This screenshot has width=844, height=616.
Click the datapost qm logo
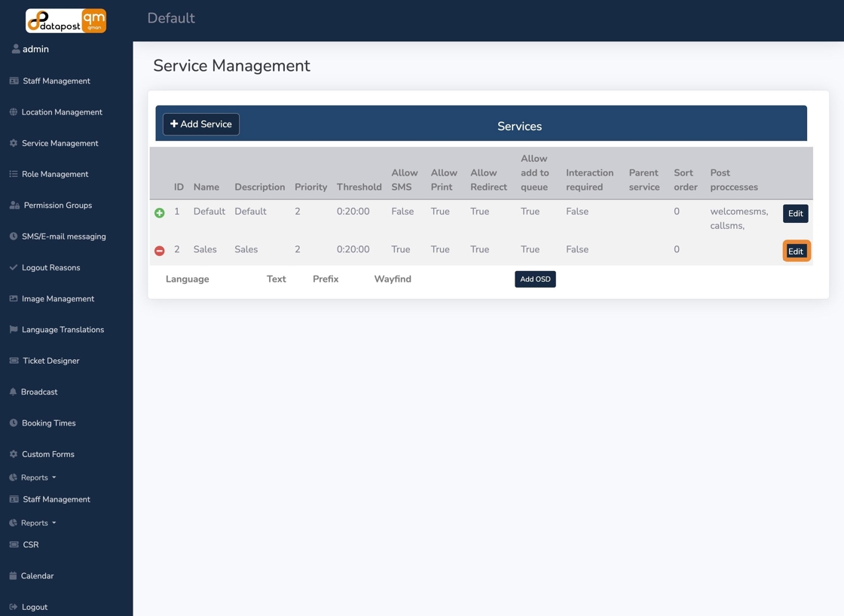[x=66, y=21]
